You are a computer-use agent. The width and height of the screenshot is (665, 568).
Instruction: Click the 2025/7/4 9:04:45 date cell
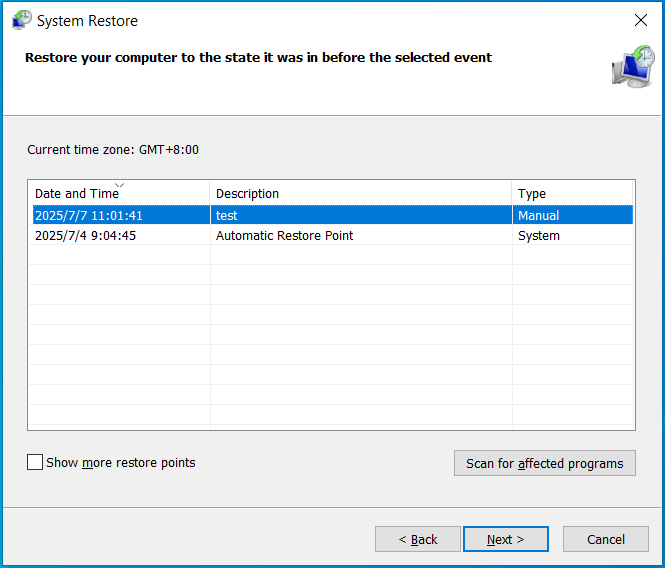tap(86, 236)
